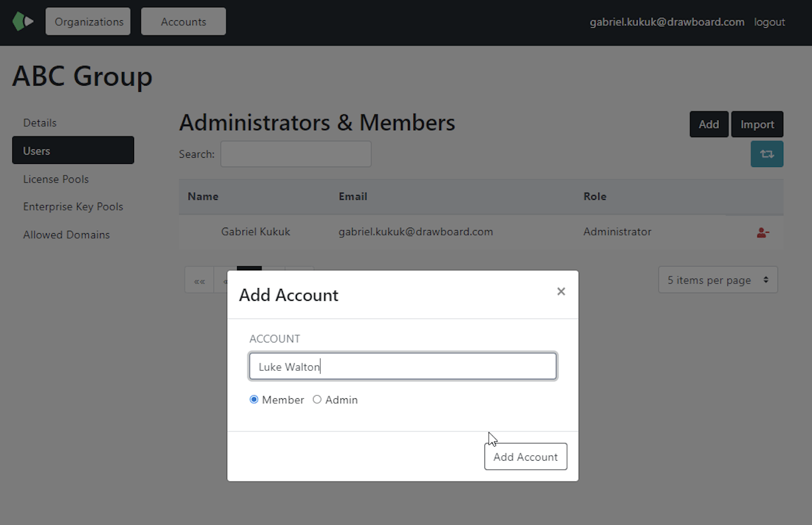This screenshot has width=812, height=525.
Task: Open the Details section in the sidebar
Action: point(40,122)
